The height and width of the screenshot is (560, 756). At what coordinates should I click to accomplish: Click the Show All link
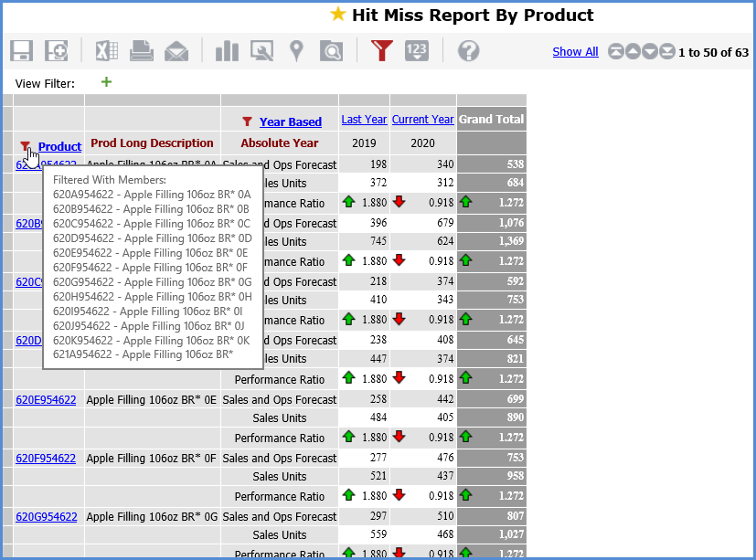click(575, 52)
